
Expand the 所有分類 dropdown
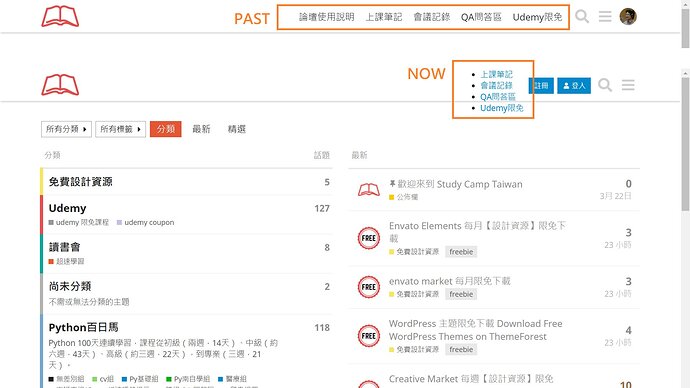[66, 129]
